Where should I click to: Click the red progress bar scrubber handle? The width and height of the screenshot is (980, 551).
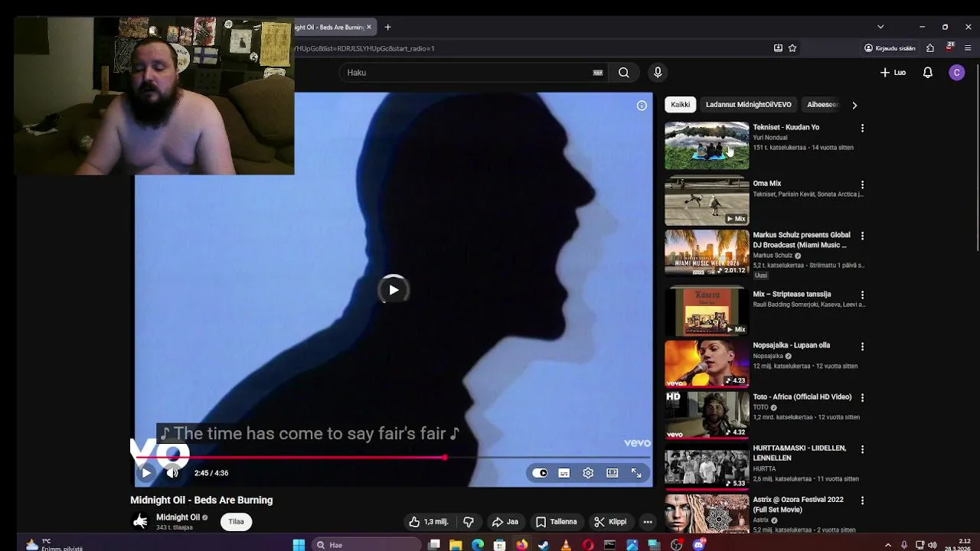444,458
